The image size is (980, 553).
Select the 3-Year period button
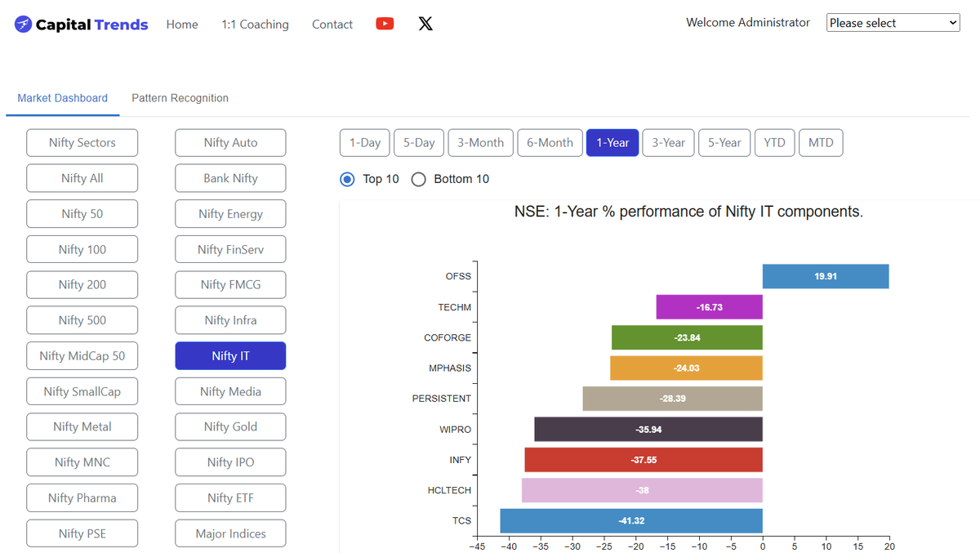668,143
